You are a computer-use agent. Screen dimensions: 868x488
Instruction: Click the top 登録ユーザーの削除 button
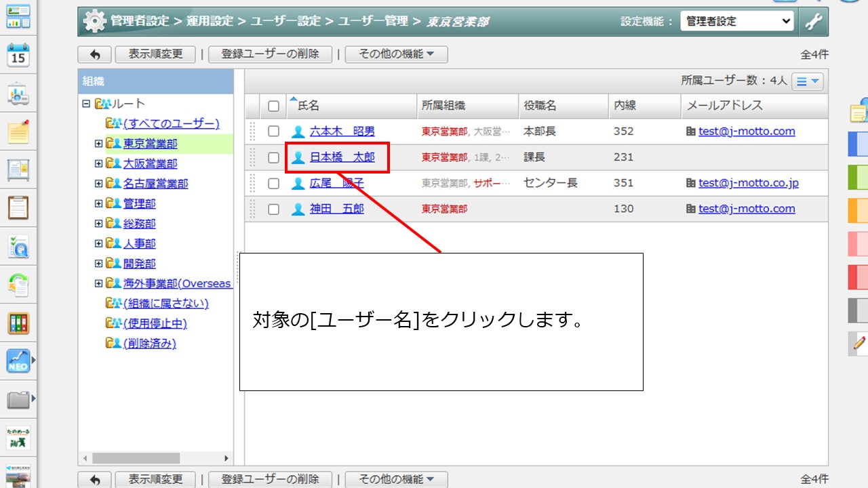[270, 54]
